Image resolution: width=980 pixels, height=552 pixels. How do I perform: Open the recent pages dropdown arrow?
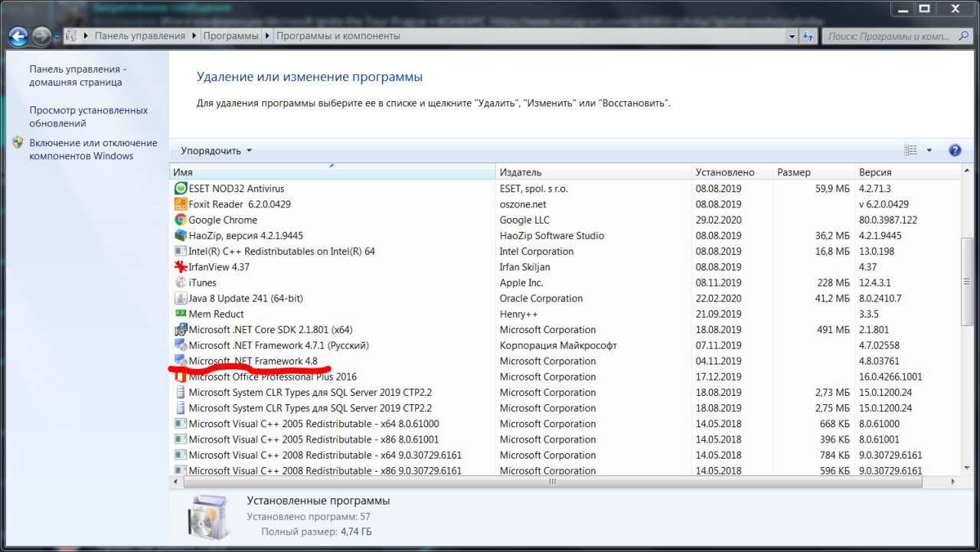click(x=57, y=37)
